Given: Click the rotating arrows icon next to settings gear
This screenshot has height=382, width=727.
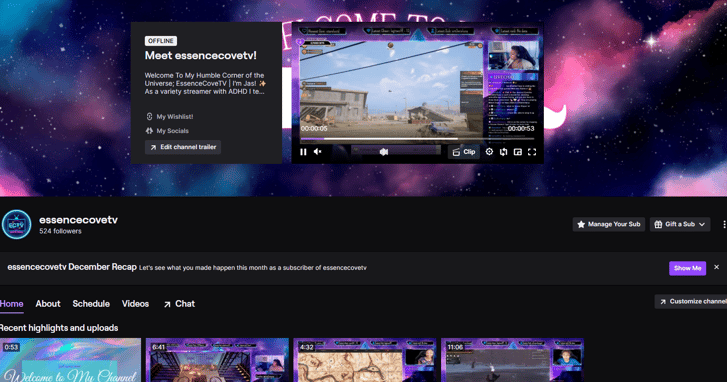Looking at the screenshot, I should (504, 152).
